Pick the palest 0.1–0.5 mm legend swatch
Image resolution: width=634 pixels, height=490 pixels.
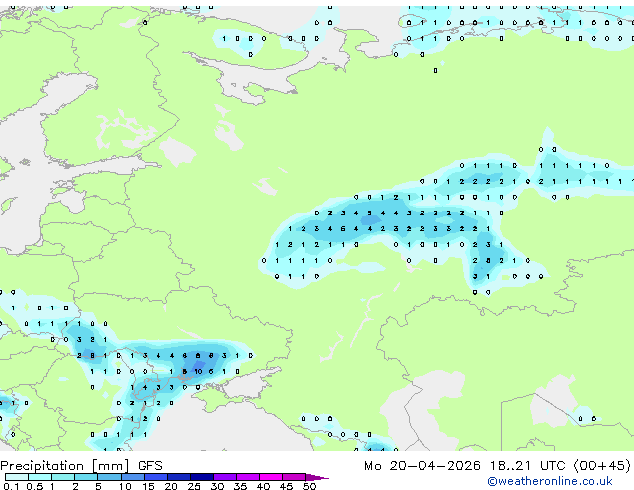coord(17,477)
